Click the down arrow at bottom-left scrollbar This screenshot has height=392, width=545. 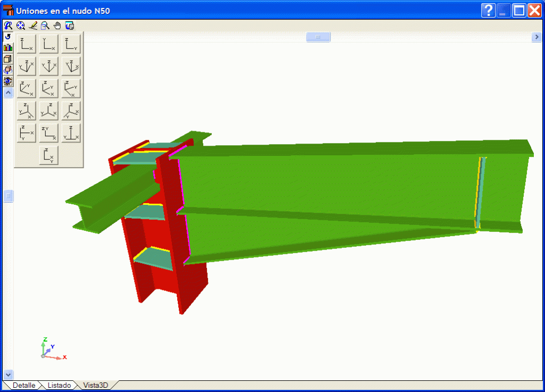[x=9, y=374]
